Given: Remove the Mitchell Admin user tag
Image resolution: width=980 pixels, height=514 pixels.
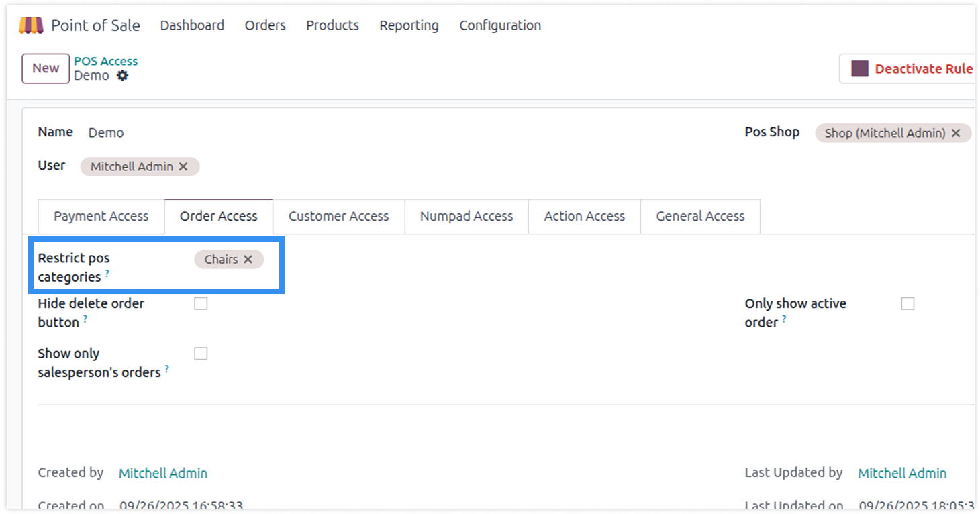Looking at the screenshot, I should point(183,167).
